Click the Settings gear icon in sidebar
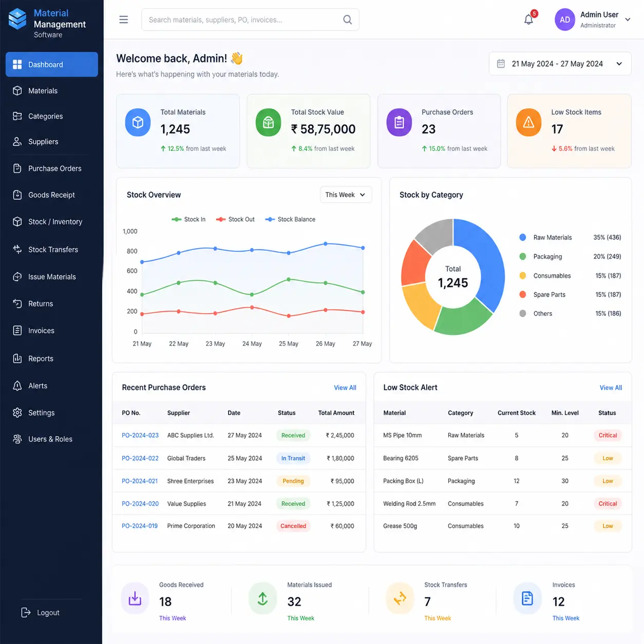 pyautogui.click(x=17, y=412)
